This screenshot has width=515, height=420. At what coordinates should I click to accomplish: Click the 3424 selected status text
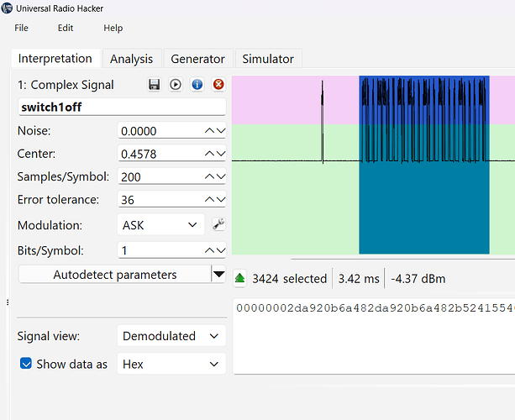[x=289, y=279]
